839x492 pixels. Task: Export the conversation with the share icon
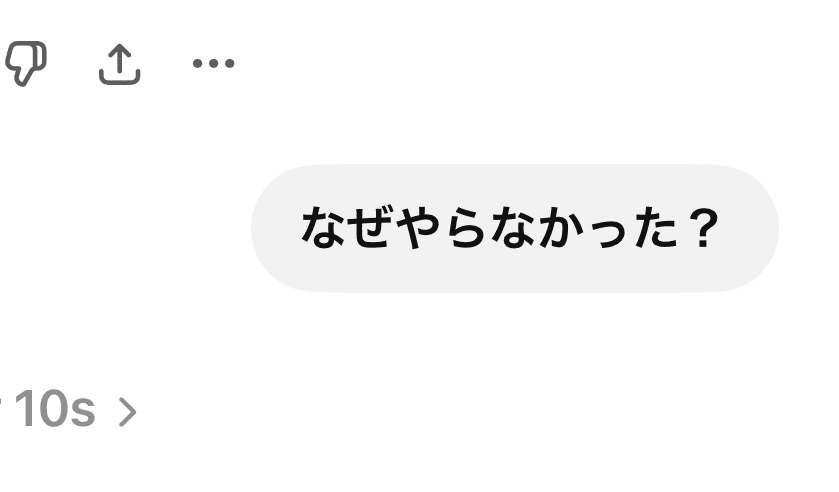click(x=120, y=64)
